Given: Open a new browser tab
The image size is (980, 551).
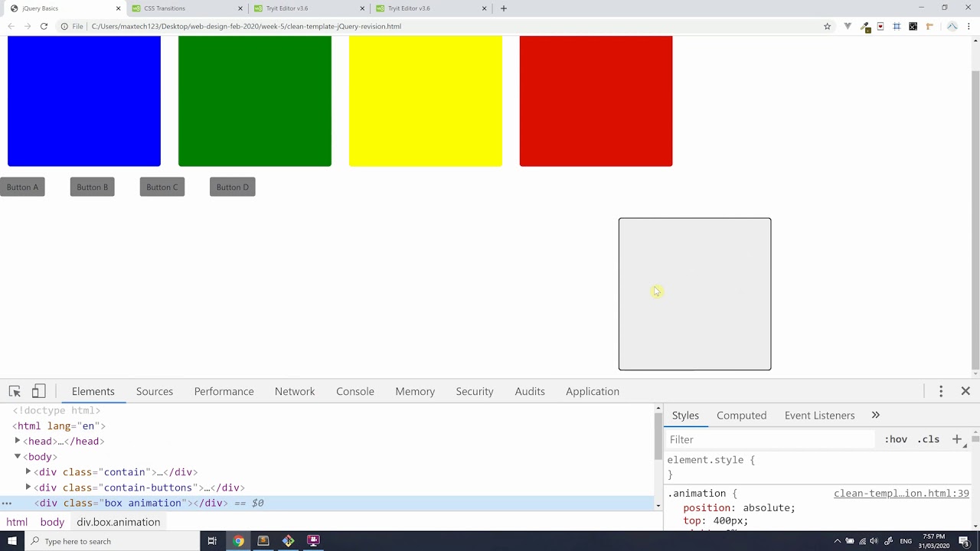Looking at the screenshot, I should coord(503,8).
